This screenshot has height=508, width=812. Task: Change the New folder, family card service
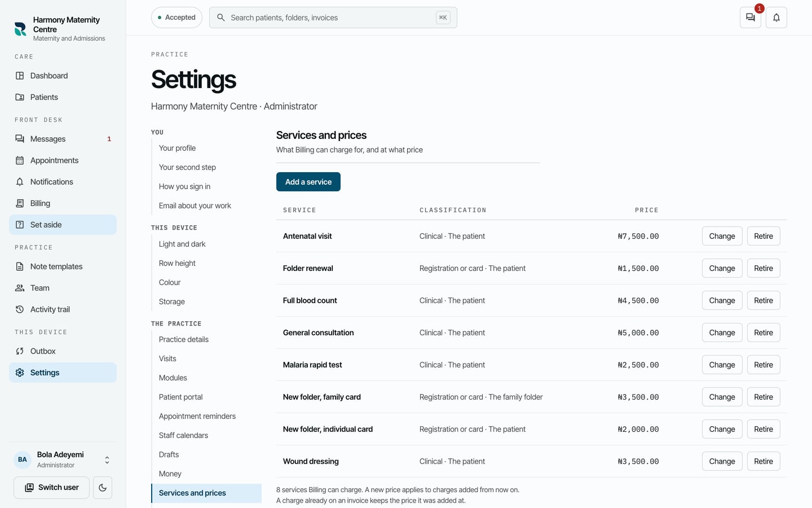pyautogui.click(x=722, y=397)
